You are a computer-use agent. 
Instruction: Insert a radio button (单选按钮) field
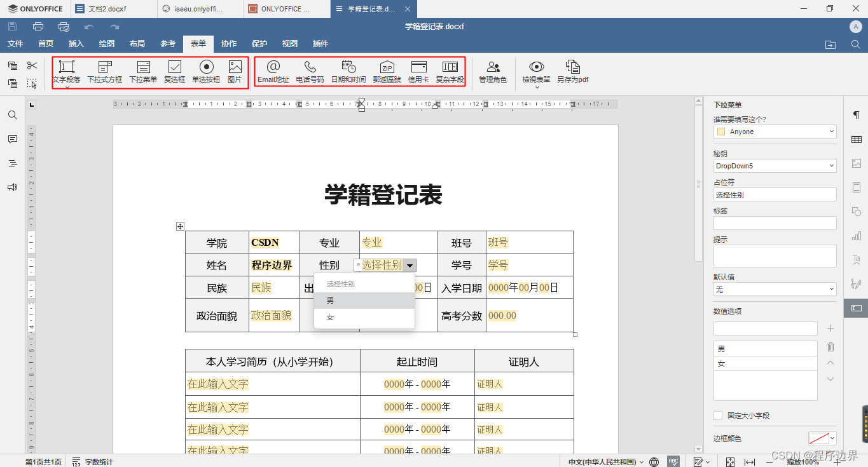point(206,72)
